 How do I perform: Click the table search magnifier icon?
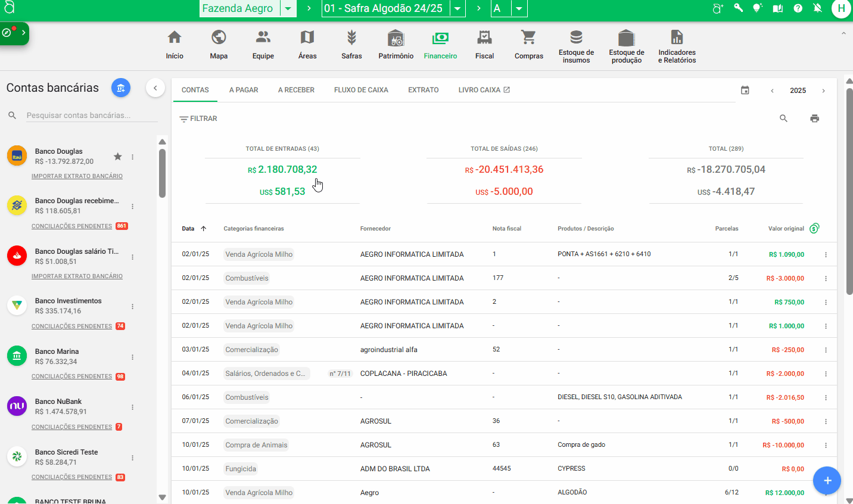pyautogui.click(x=783, y=119)
